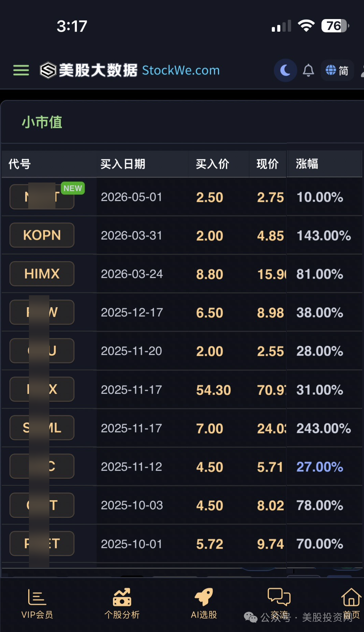The width and height of the screenshot is (364, 632).
Task: Select the HIMX ticker button
Action: 42,274
